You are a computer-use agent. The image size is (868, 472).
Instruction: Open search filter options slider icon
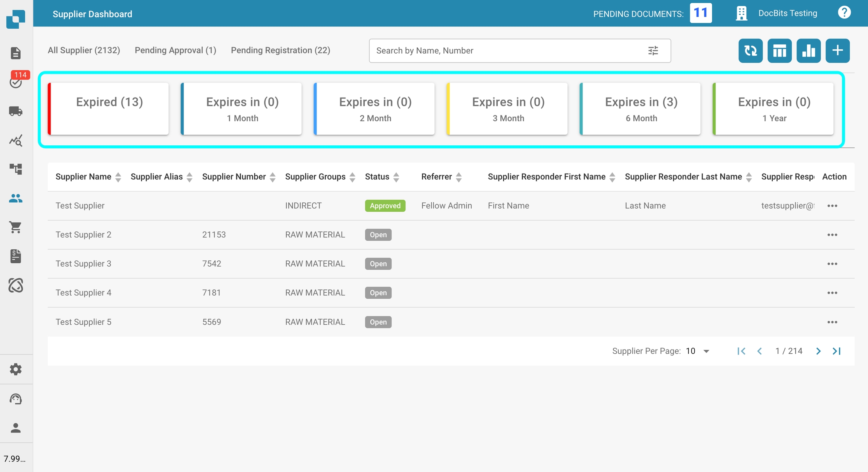tap(653, 50)
